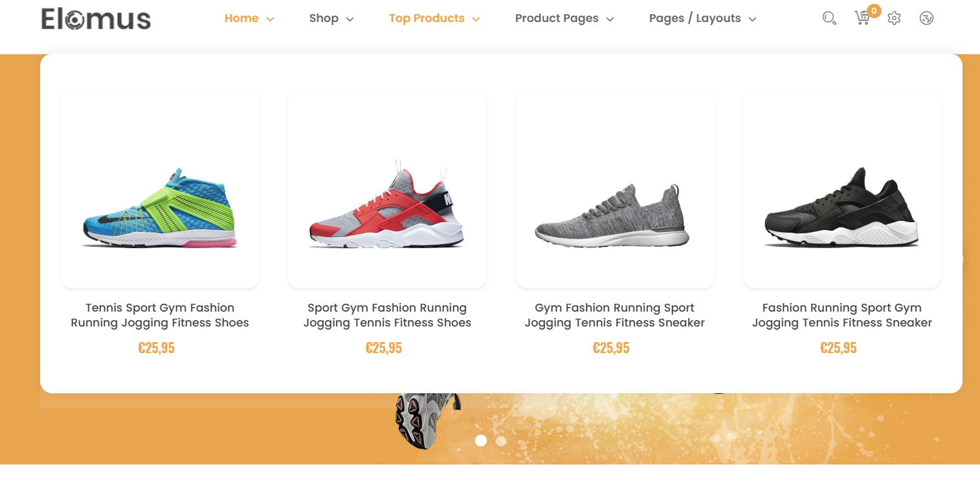The image size is (980, 493).
Task: Open the settings gear icon
Action: coord(894,18)
